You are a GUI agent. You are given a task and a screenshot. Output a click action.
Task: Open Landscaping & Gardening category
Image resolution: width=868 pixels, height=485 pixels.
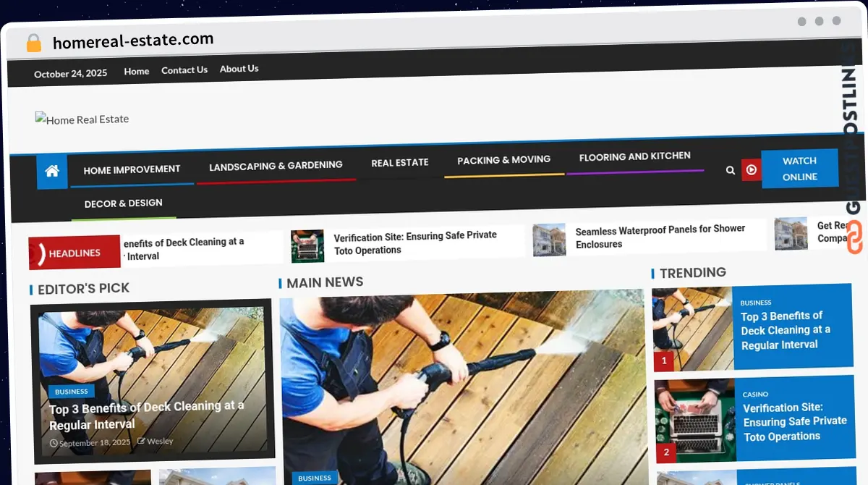276,166
